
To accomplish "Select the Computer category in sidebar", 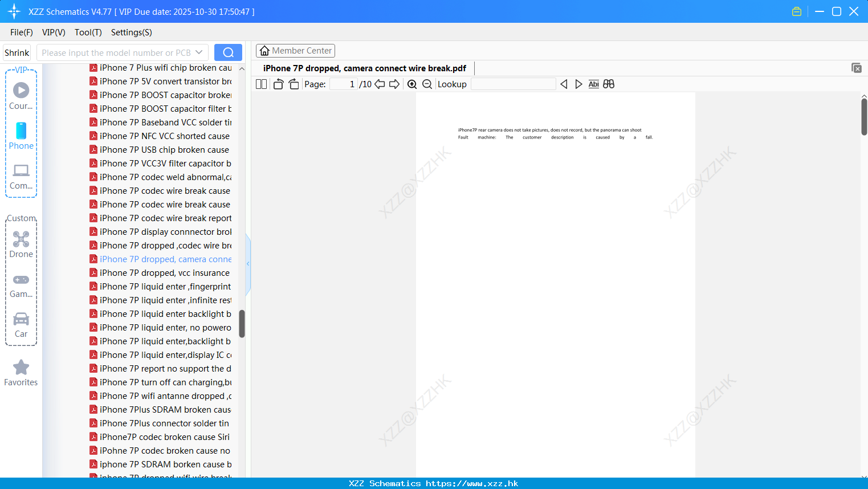I will 21,177.
